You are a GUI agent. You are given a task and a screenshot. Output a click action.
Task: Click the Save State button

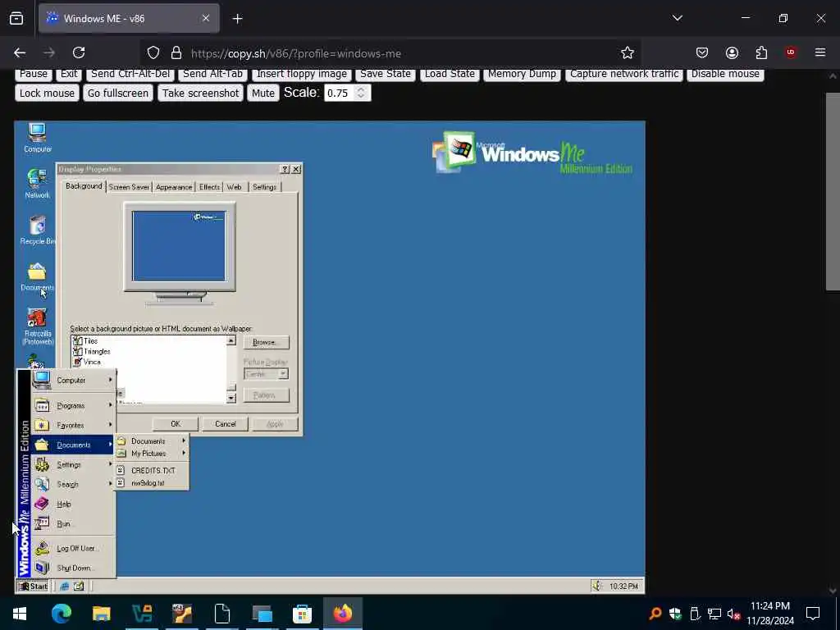tap(386, 74)
